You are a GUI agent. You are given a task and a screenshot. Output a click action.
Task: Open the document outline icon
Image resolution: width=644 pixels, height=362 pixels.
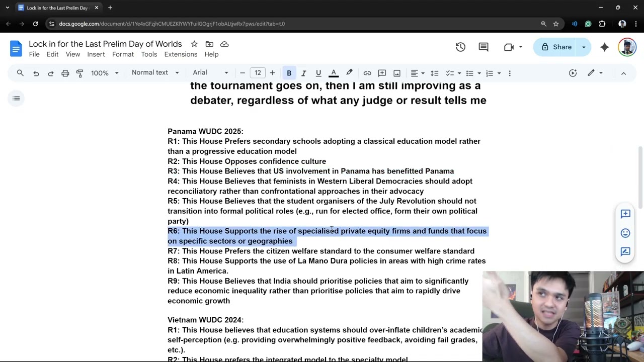[x=16, y=98]
